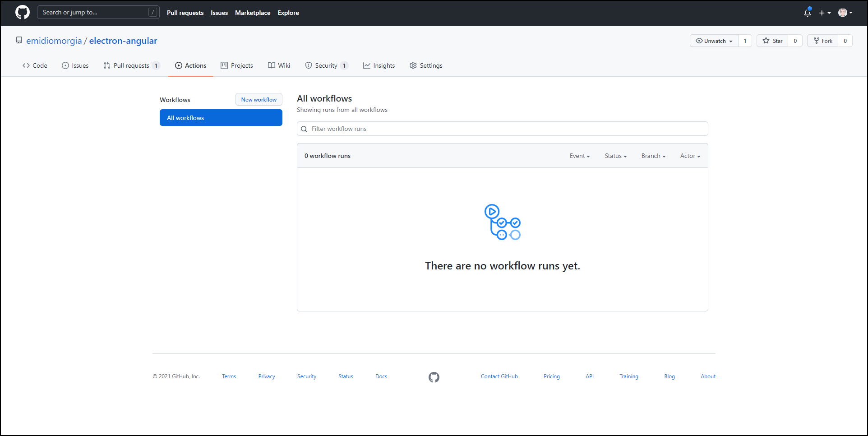Open the Insights tab
868x436 pixels.
click(x=379, y=65)
